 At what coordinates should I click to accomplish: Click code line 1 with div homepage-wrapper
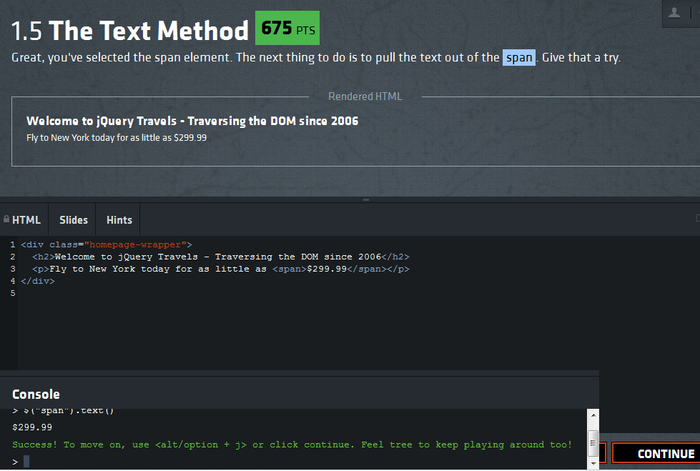[x=106, y=245]
